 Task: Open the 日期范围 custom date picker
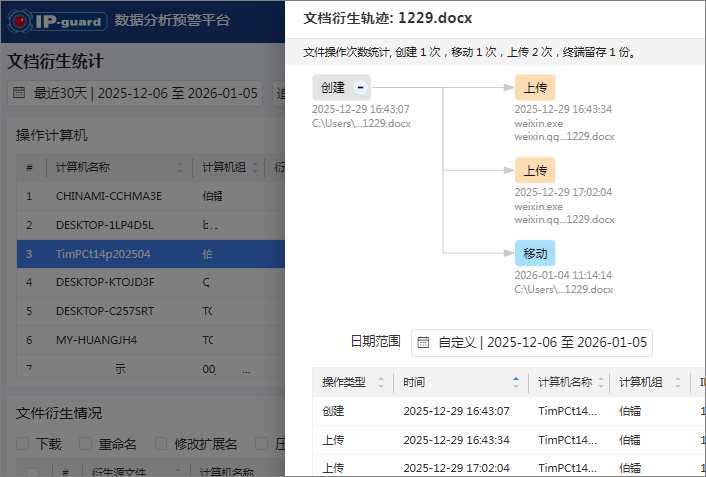point(532,343)
